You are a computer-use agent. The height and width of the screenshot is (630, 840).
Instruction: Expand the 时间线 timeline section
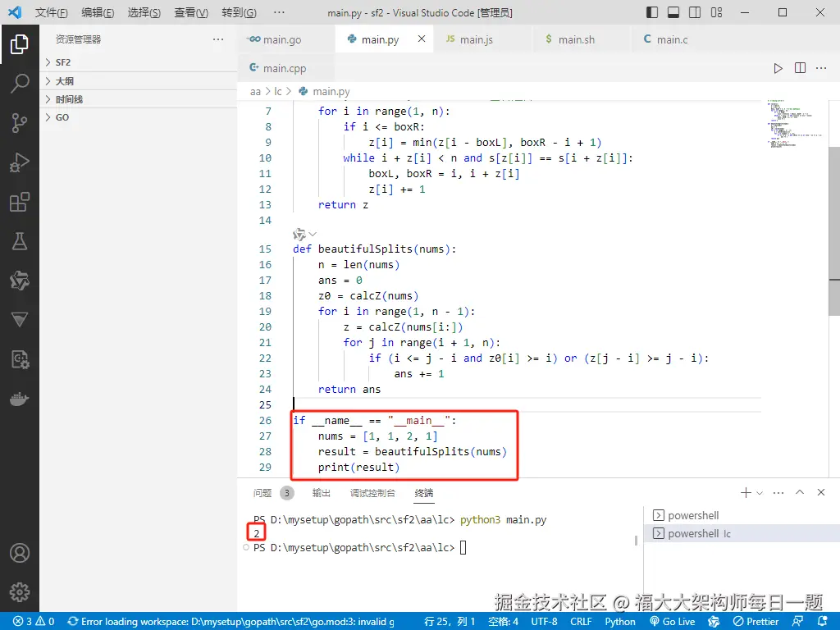(138, 99)
